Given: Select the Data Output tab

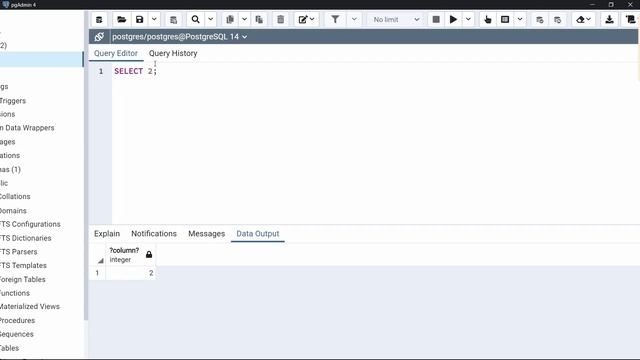Looking at the screenshot, I should (x=258, y=234).
